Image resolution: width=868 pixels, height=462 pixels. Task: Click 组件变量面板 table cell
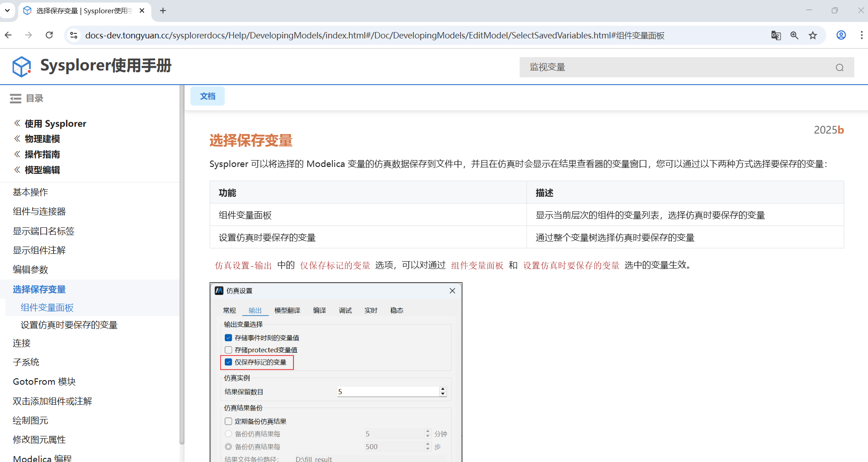pyautogui.click(x=368, y=215)
